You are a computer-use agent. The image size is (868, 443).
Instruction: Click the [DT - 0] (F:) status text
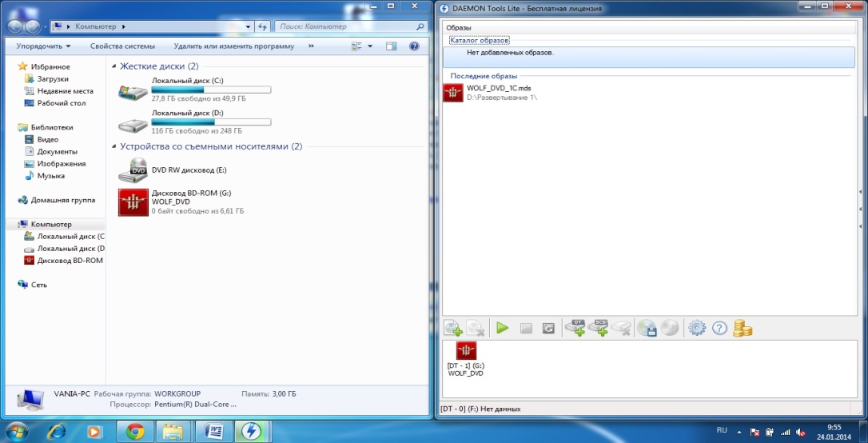pos(480,409)
